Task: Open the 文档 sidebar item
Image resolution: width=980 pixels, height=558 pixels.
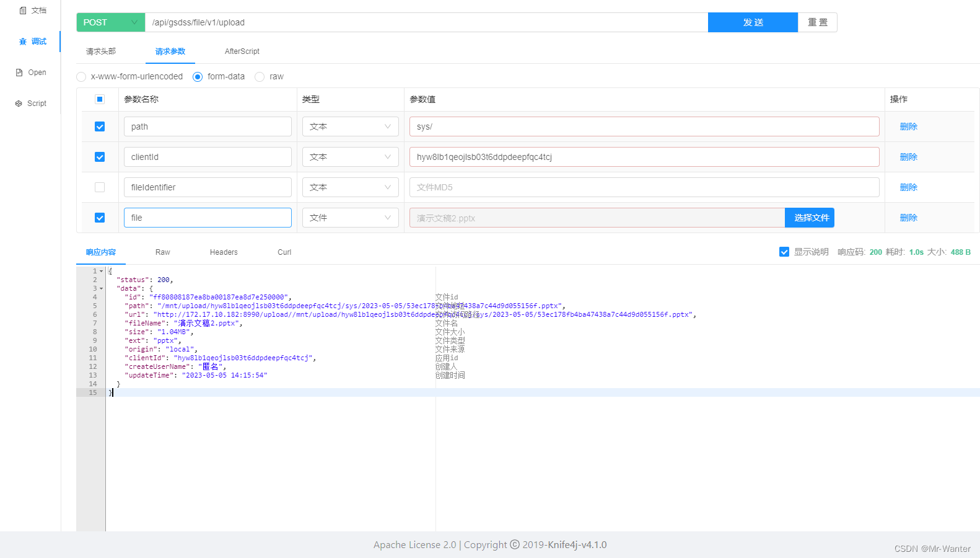Action: pyautogui.click(x=32, y=11)
